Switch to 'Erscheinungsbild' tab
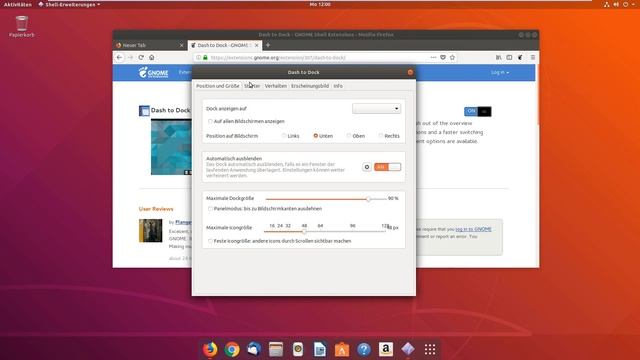640x360 pixels. [310, 86]
